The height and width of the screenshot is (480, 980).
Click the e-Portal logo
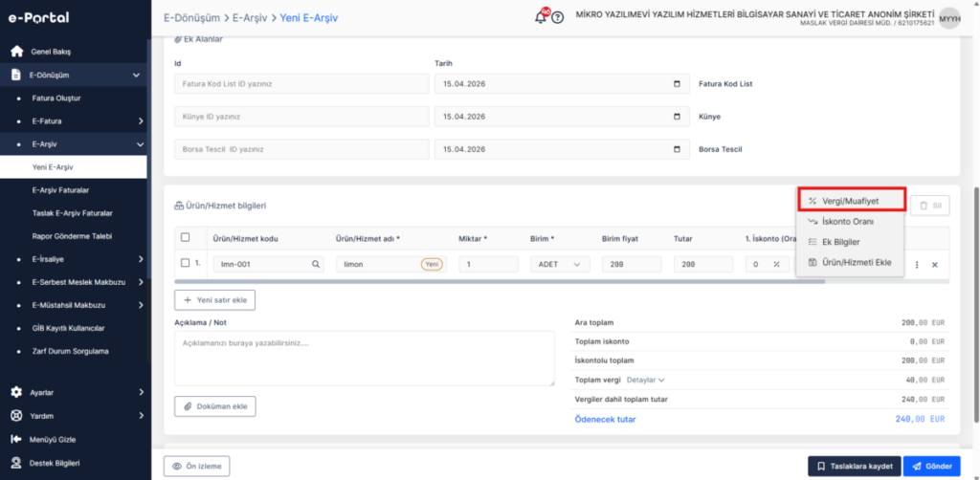(38, 18)
